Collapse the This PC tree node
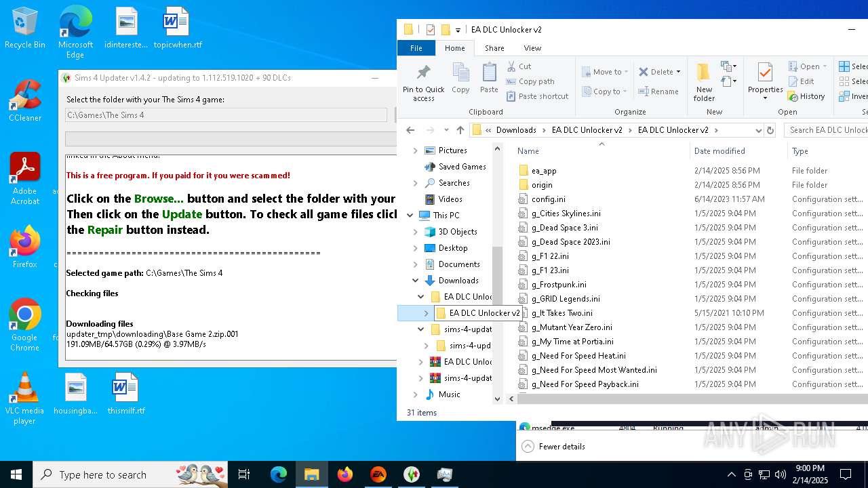The width and height of the screenshot is (868, 488). tap(410, 216)
